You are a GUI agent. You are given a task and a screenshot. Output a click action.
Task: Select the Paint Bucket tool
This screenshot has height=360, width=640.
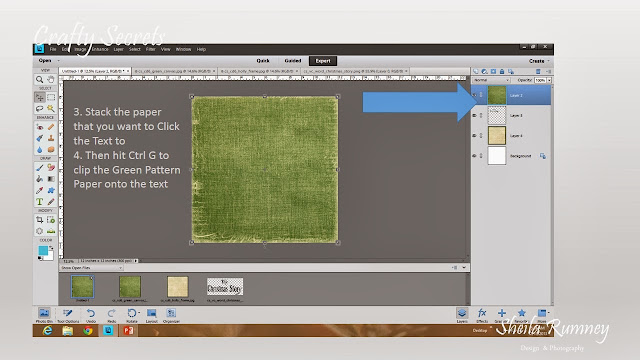(x=40, y=179)
